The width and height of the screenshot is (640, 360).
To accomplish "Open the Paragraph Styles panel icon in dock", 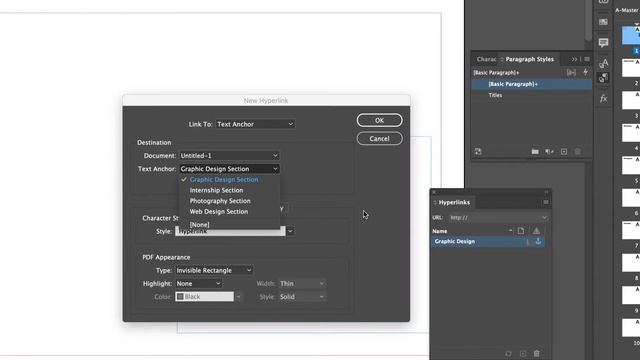I will click(603, 78).
